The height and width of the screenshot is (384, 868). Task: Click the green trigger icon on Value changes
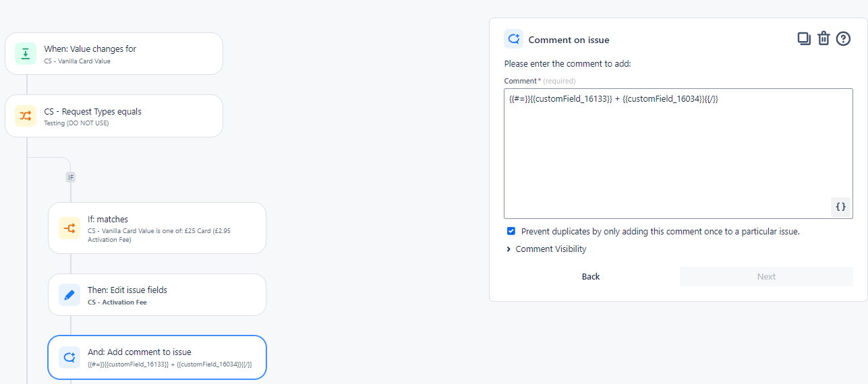point(26,54)
